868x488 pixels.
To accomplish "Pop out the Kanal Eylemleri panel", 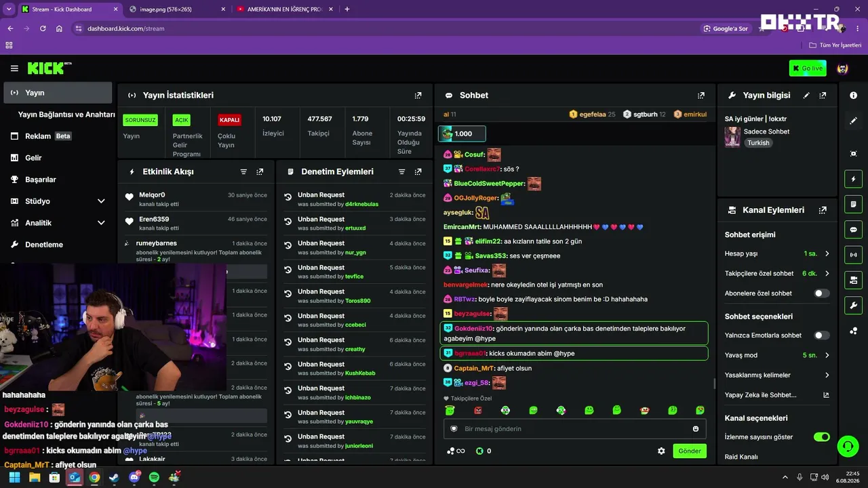I will 823,210.
